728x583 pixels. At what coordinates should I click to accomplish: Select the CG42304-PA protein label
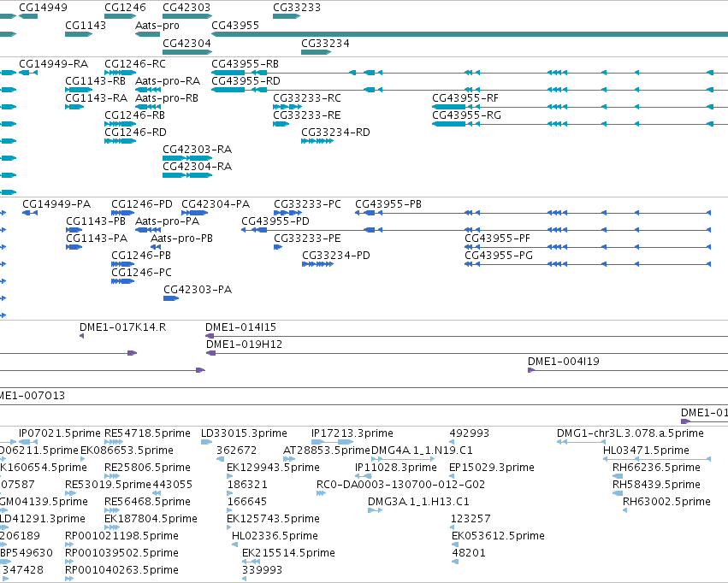pyautogui.click(x=216, y=204)
